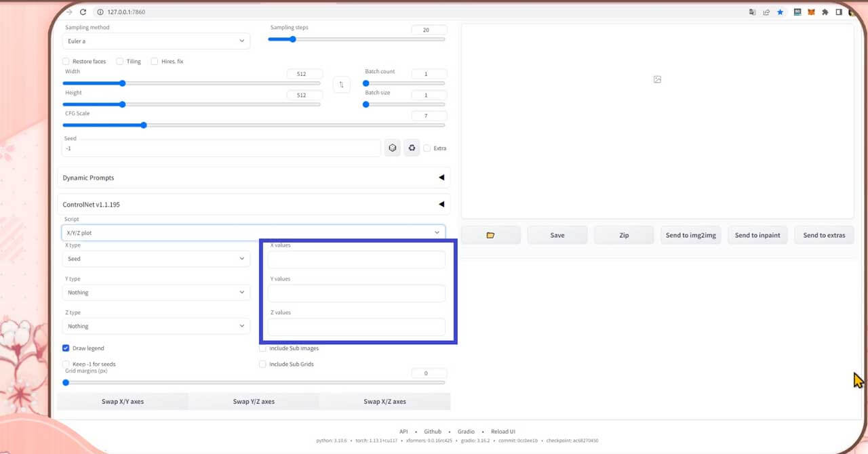Open the Sampling method dropdown

[156, 41]
